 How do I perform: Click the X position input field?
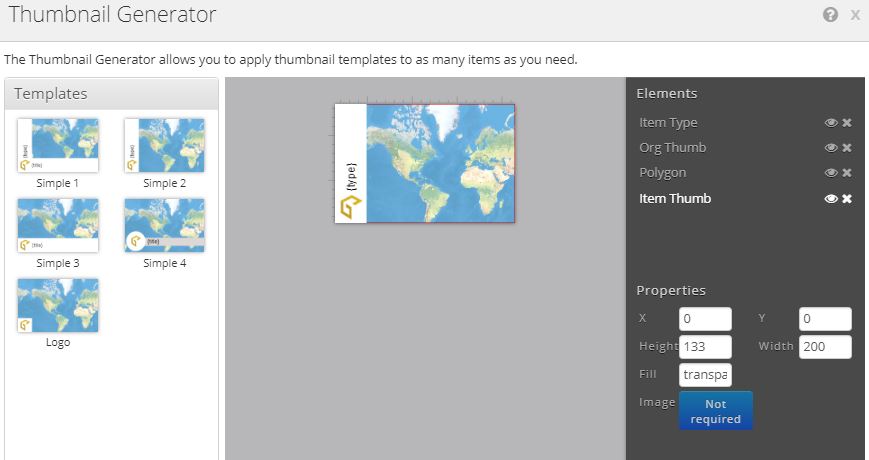coord(704,319)
